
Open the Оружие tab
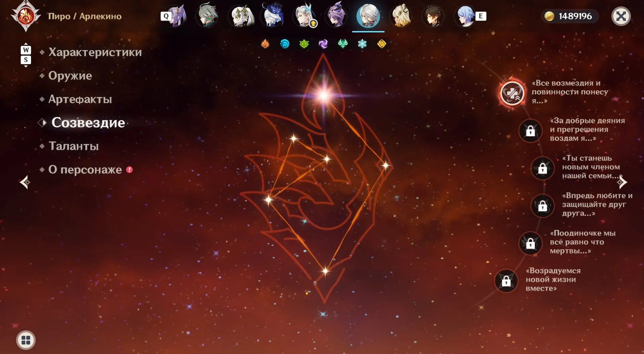pyautogui.click(x=70, y=76)
